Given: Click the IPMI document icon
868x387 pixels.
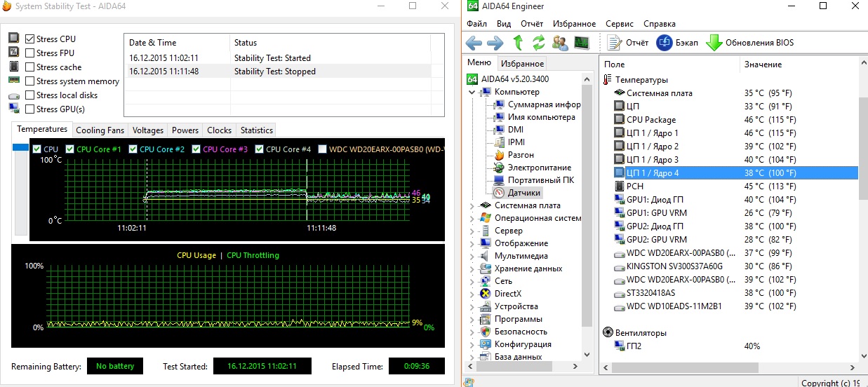Looking at the screenshot, I should point(499,142).
